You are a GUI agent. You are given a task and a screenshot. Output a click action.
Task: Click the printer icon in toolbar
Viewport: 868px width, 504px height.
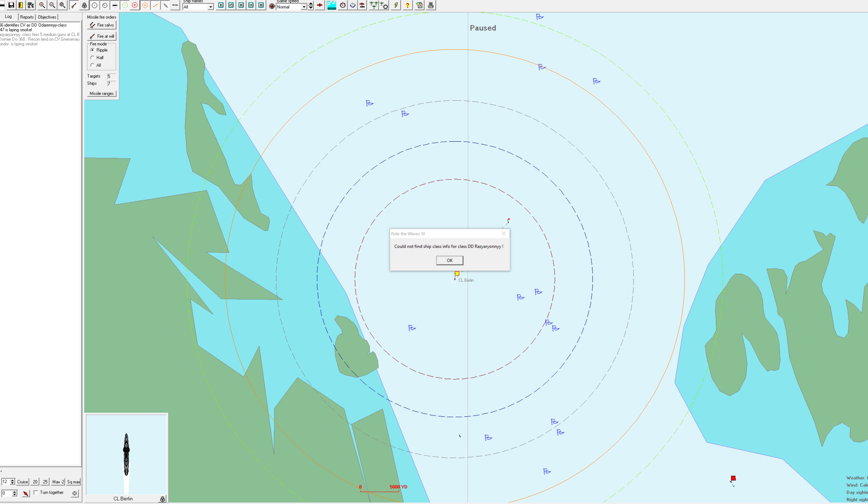tap(431, 5)
